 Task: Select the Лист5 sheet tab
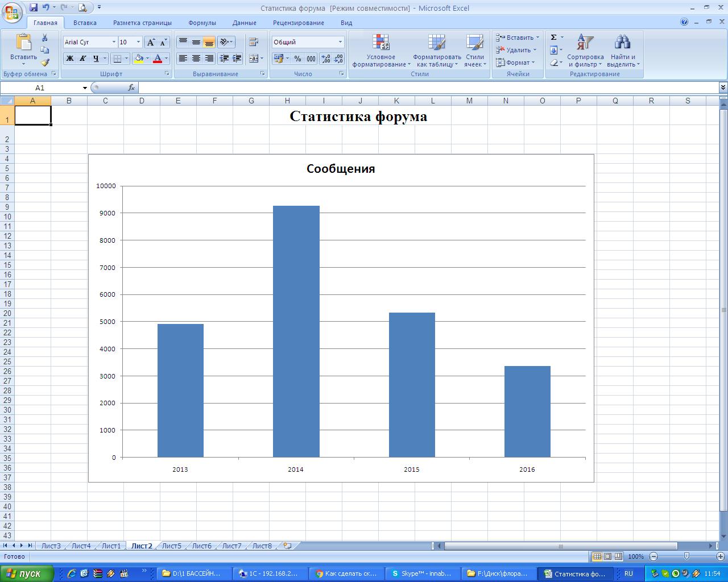click(x=171, y=546)
